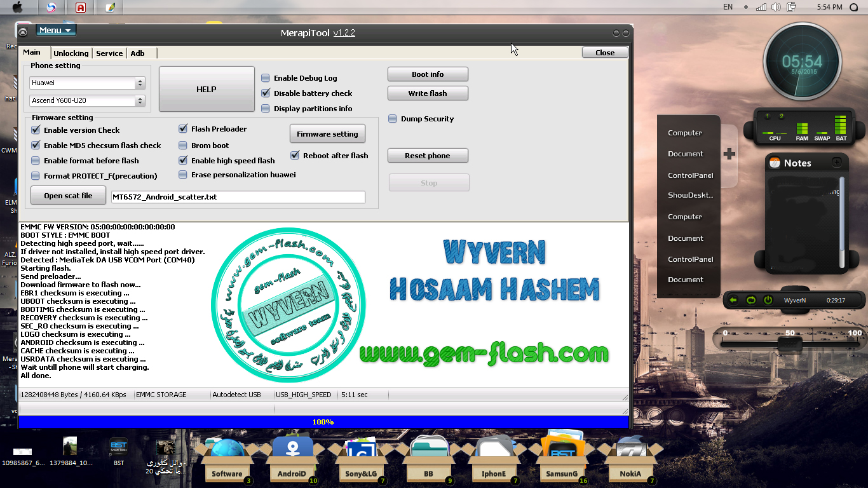Open the Menu dropdown in title bar

pos(55,30)
